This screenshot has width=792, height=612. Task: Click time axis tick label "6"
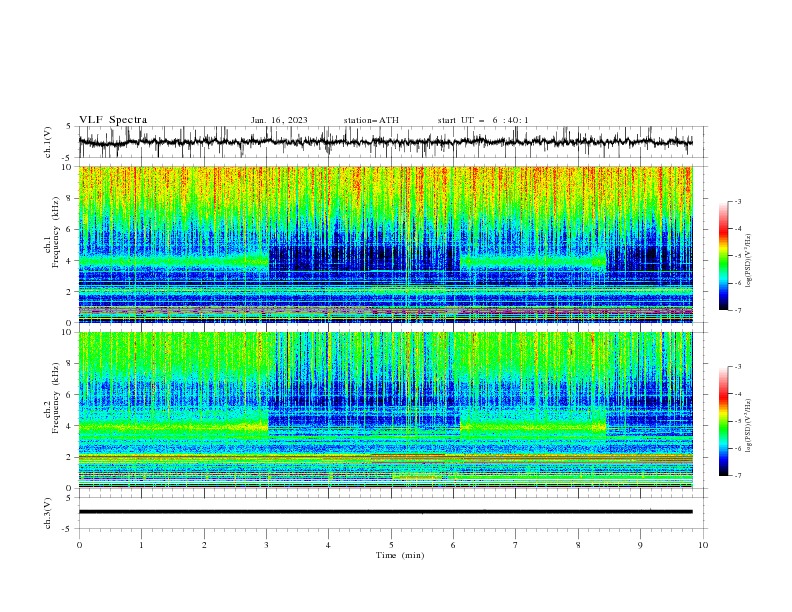point(453,545)
